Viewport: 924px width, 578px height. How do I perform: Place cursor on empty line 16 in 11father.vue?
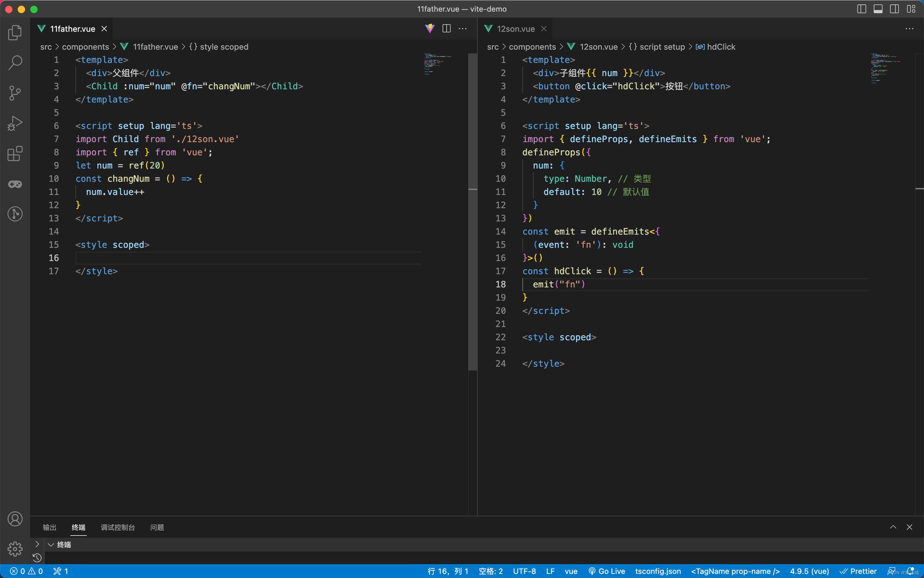(x=248, y=258)
